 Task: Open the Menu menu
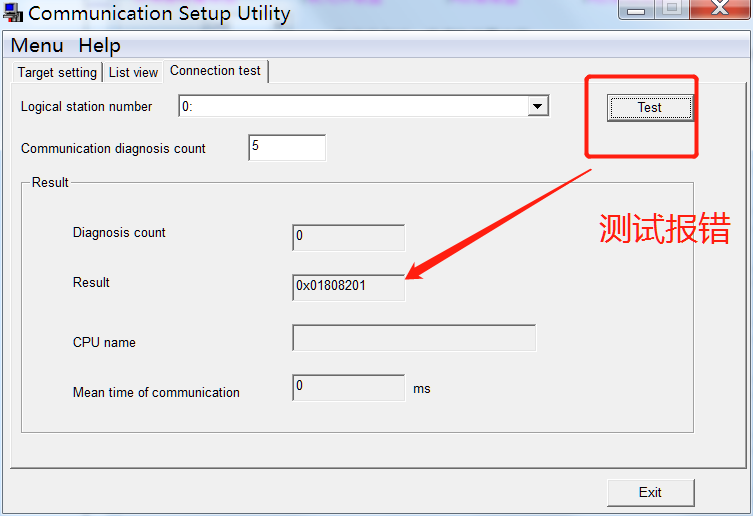(x=37, y=46)
